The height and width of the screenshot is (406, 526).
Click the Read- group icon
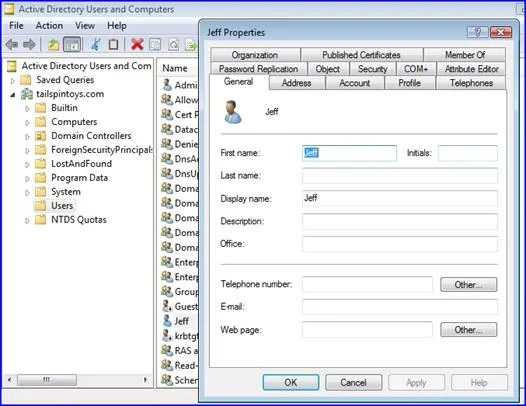coord(167,365)
